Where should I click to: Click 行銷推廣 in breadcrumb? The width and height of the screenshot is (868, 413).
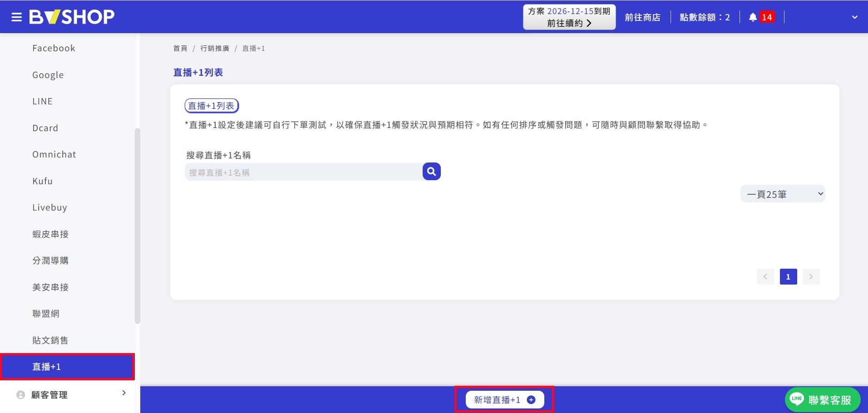[x=215, y=48]
